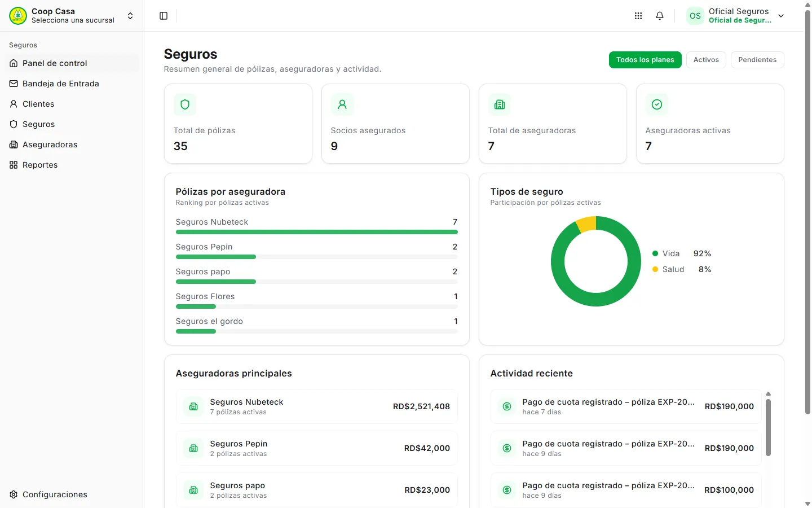Navigate to Aseguradoras

pyautogui.click(x=72, y=144)
